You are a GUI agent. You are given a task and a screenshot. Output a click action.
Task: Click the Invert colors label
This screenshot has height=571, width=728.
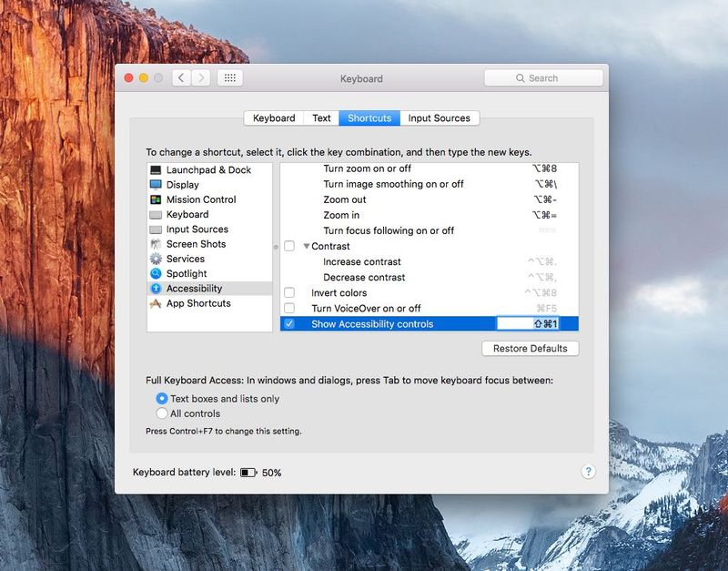pyautogui.click(x=339, y=292)
